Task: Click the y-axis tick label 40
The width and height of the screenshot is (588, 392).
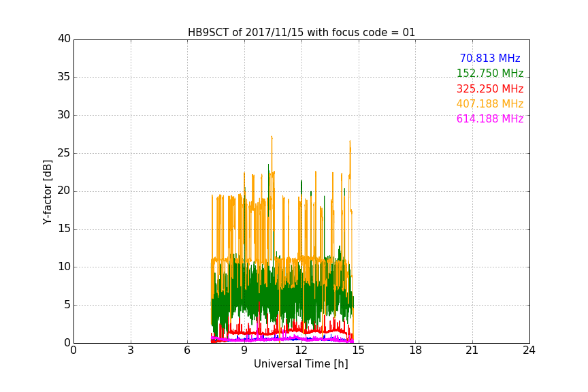Action: click(64, 39)
